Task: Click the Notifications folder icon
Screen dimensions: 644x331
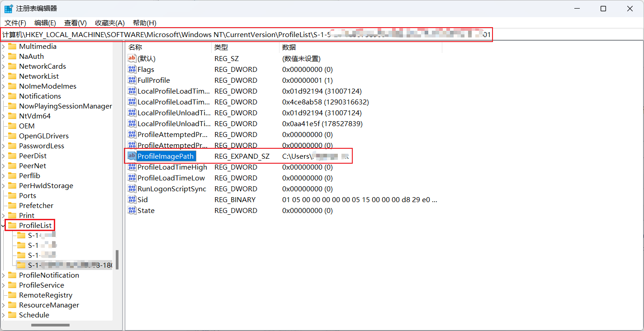Action: [12, 96]
